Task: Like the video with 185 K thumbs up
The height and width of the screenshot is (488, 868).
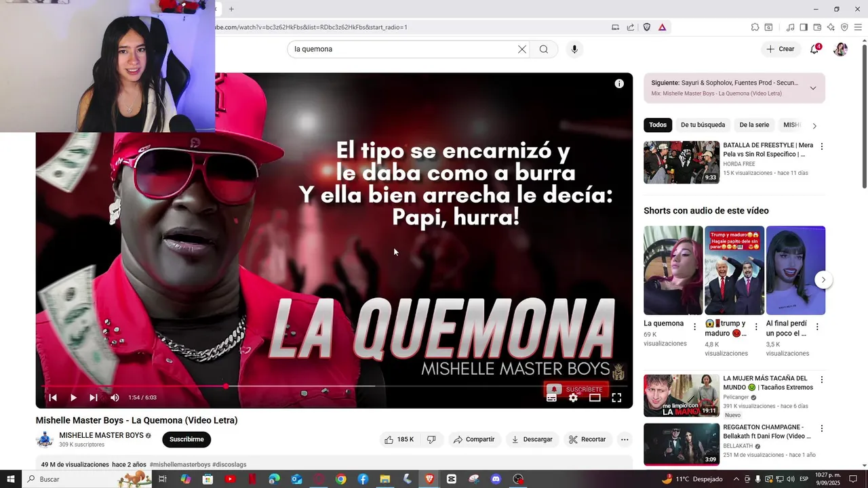Action: pos(399,440)
